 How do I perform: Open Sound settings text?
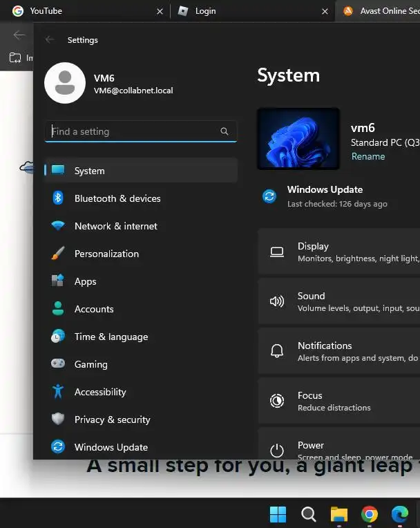(x=312, y=296)
